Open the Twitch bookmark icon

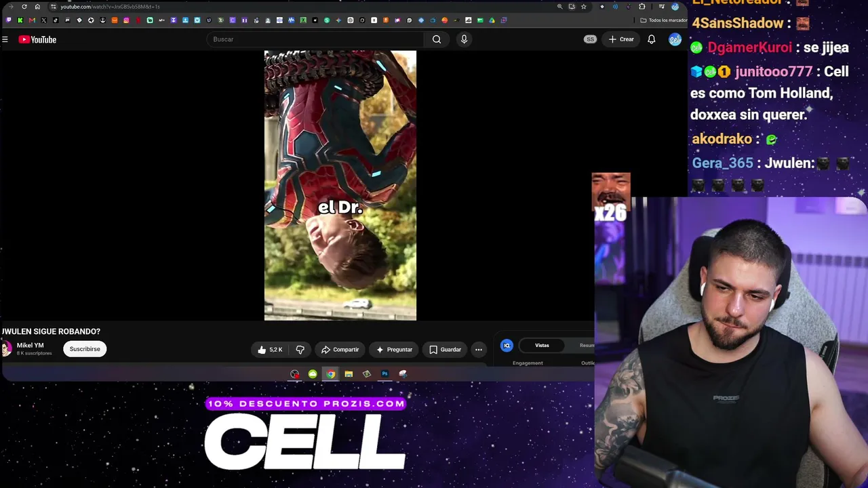click(8, 20)
